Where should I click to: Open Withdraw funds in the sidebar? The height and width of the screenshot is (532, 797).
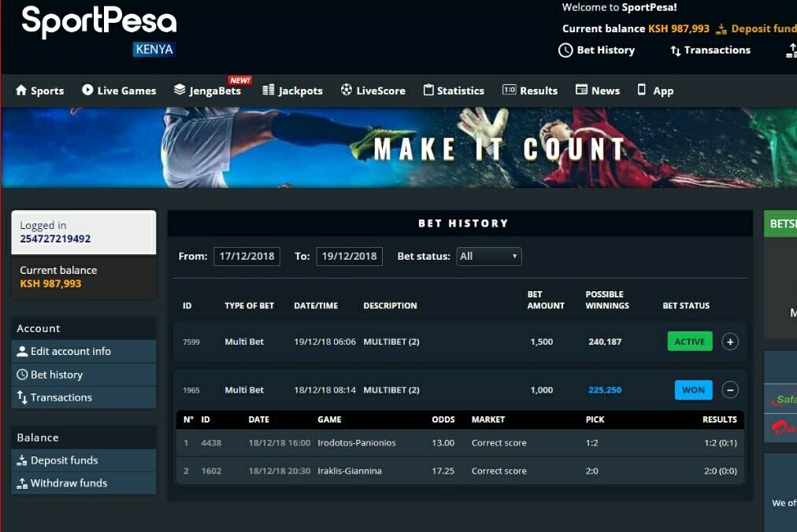pos(83,483)
